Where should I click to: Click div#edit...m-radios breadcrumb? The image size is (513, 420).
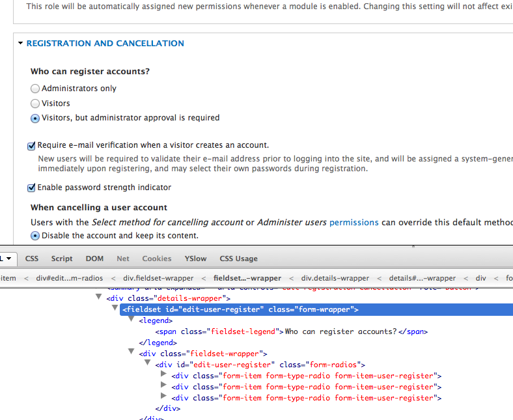[70, 278]
